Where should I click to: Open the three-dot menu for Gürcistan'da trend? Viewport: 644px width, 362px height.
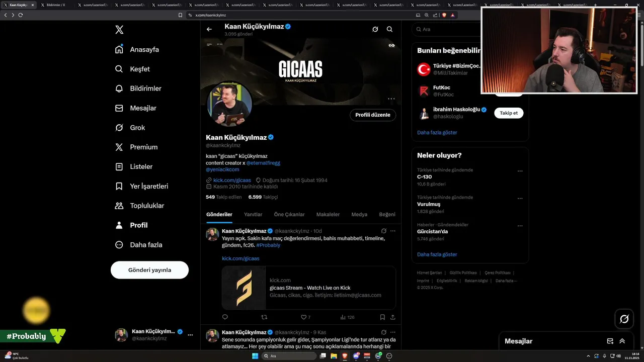tap(520, 225)
